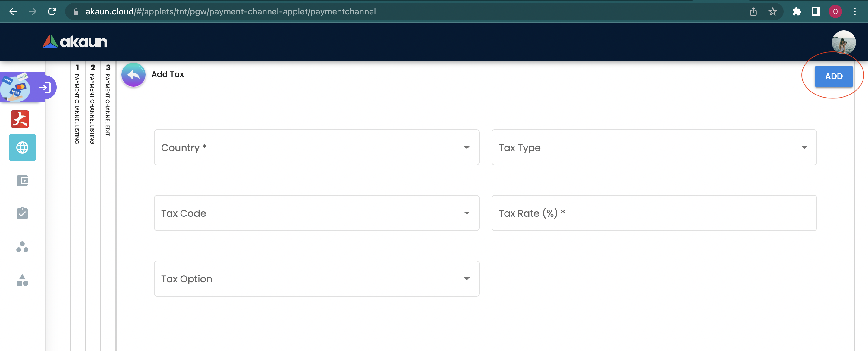Focus the Tax Rate (%) input field
This screenshot has height=351, width=868.
(x=654, y=213)
